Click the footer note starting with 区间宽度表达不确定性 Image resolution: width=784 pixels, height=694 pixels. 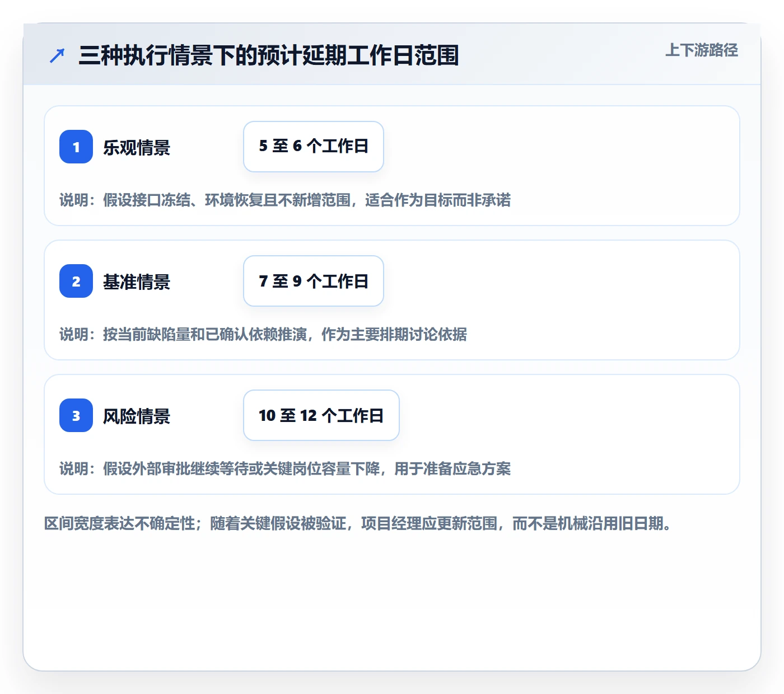(358, 524)
